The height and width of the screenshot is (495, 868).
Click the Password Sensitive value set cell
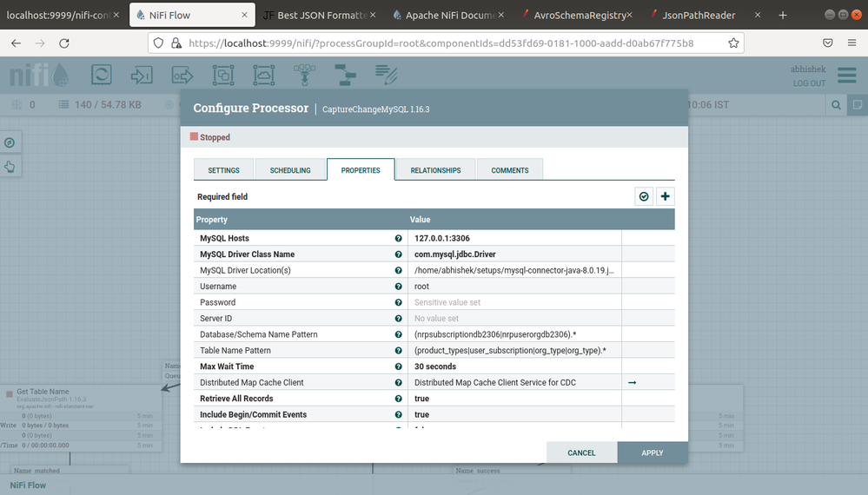coord(515,302)
